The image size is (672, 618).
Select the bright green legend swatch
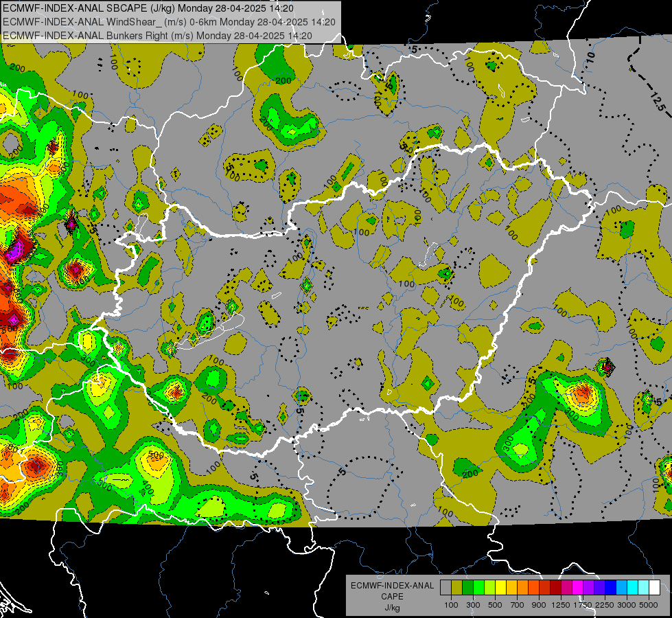click(478, 588)
